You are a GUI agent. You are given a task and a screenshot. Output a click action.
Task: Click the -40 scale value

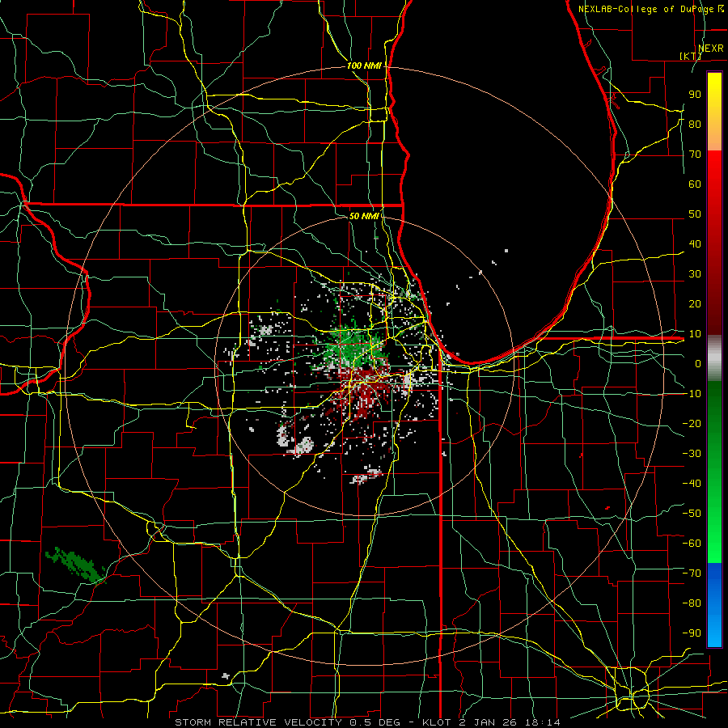[x=692, y=484]
